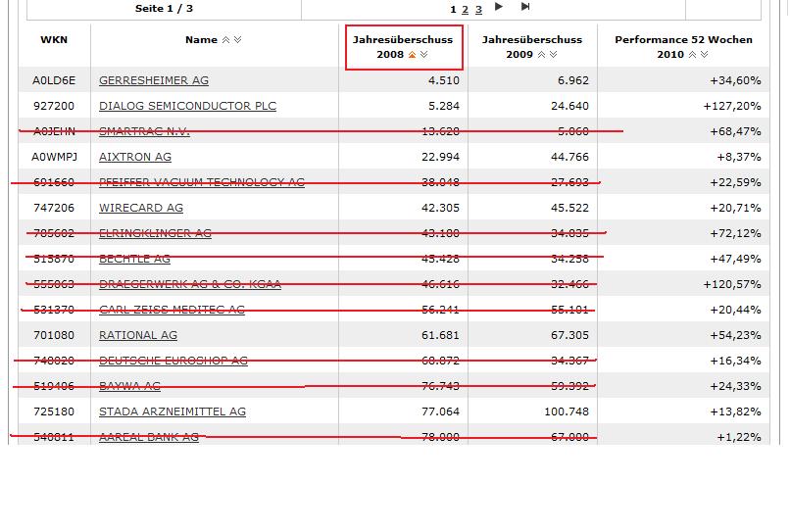Sort Performance 52 Wochen descending
791x532 pixels.
point(704,55)
